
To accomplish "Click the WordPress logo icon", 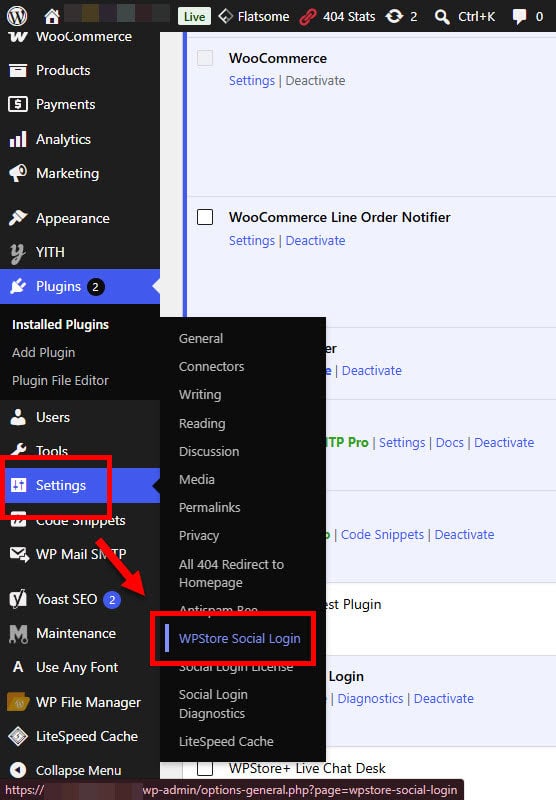I will (17, 16).
